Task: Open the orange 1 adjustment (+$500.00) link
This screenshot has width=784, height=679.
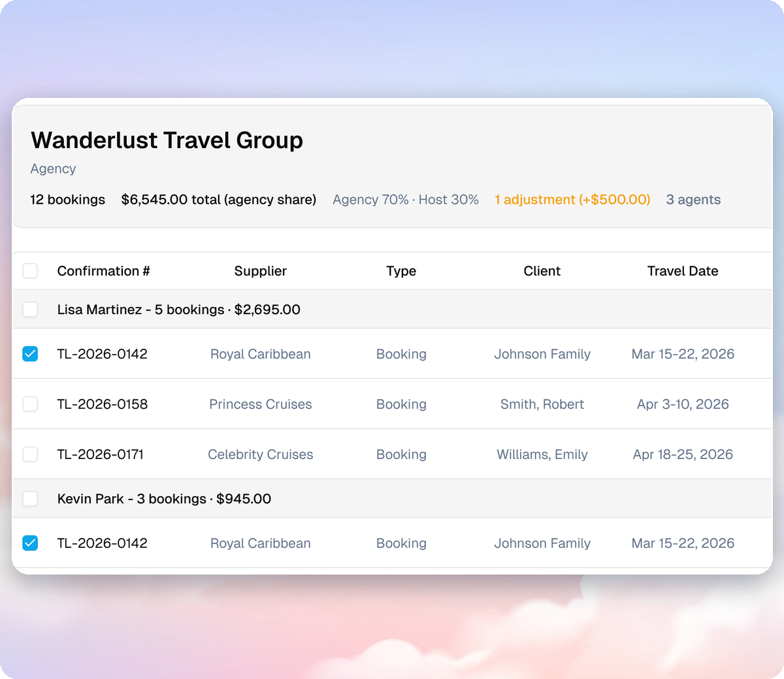Action: pyautogui.click(x=572, y=200)
